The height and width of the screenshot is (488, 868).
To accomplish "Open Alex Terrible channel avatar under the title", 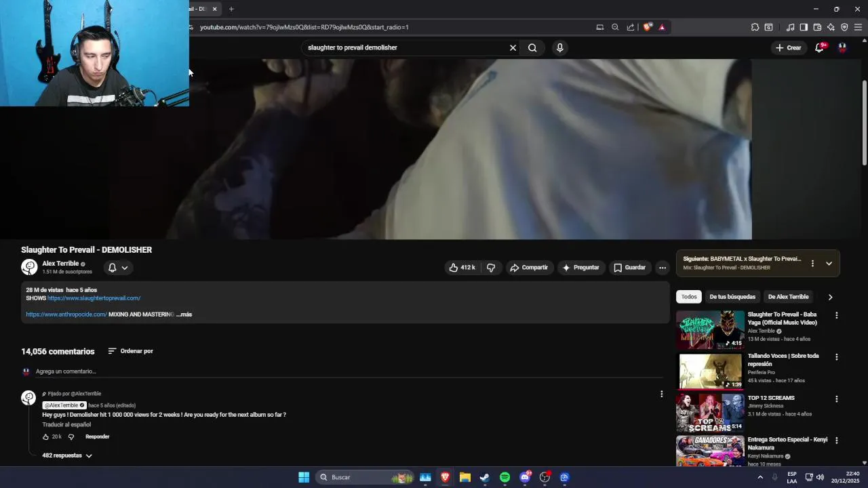I will tap(29, 267).
